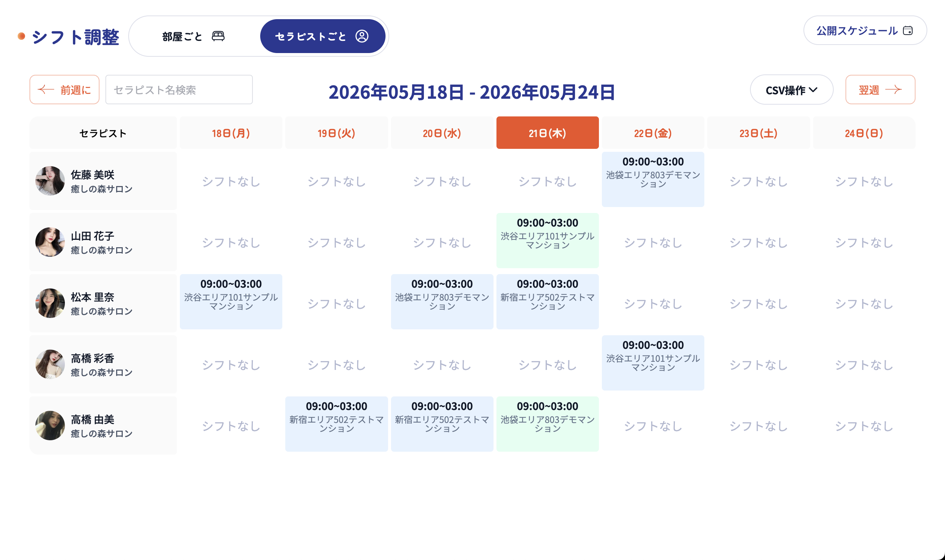The height and width of the screenshot is (560, 945).
Task: Click 山田 花子 Saturday シフトなし cell
Action: [758, 243]
